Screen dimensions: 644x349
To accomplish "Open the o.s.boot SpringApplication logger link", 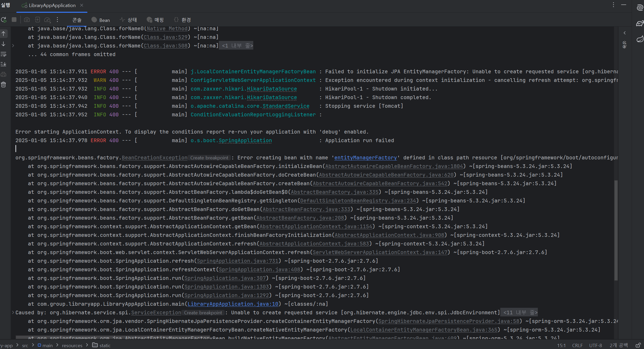I will [x=245, y=141].
